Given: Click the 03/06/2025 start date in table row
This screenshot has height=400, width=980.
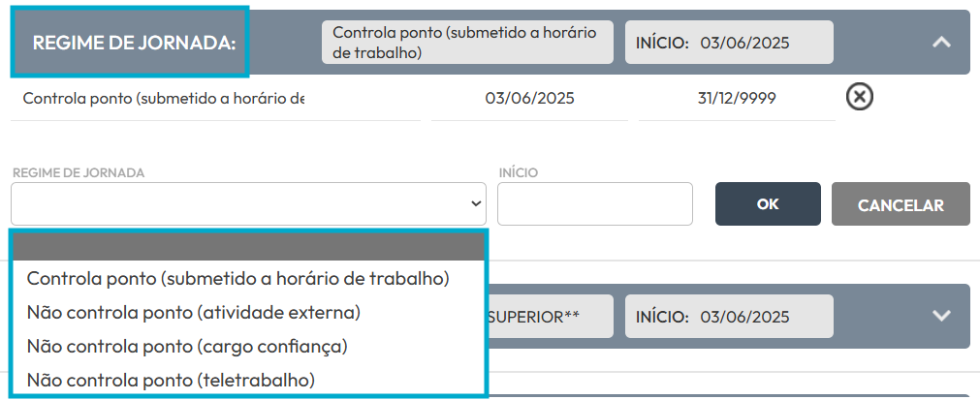Looking at the screenshot, I should [529, 98].
